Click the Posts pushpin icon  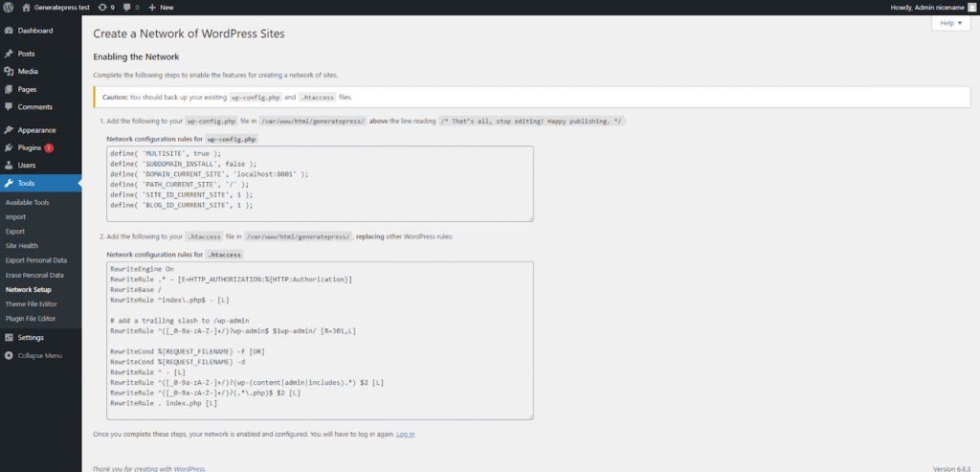9,54
